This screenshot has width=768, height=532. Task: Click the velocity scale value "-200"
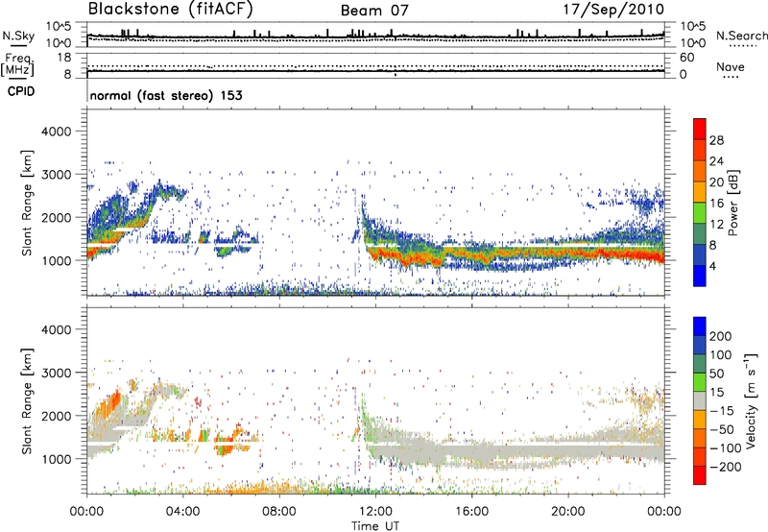726,467
